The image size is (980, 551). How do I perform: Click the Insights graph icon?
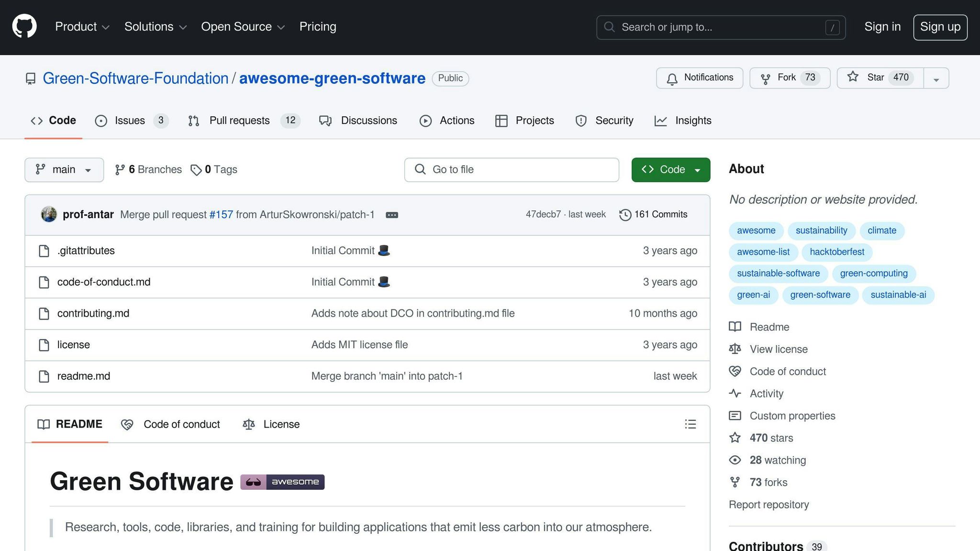point(661,121)
